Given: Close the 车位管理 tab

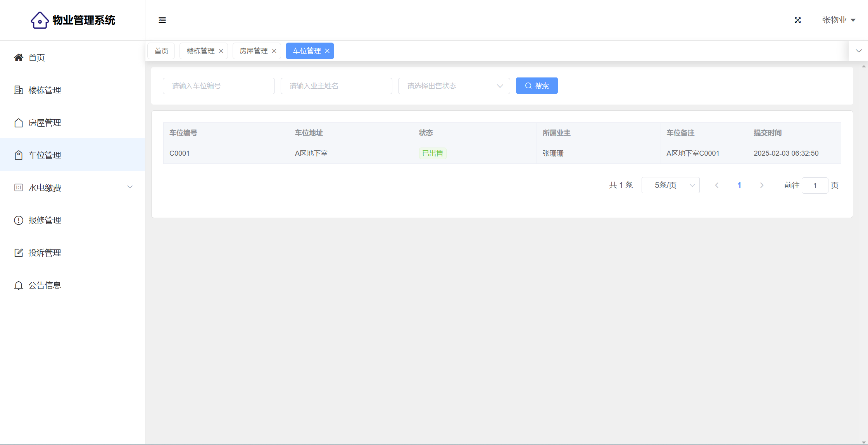Looking at the screenshot, I should [x=327, y=51].
